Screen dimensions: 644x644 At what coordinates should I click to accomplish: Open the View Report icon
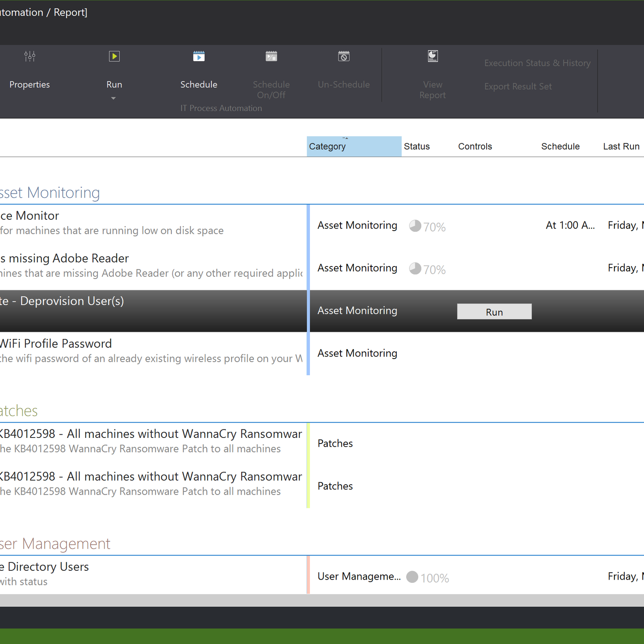[433, 56]
